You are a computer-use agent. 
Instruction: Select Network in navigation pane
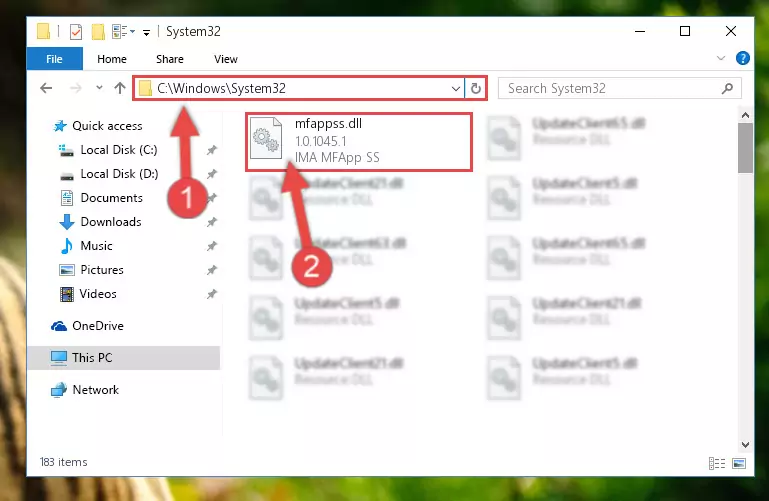(95, 390)
